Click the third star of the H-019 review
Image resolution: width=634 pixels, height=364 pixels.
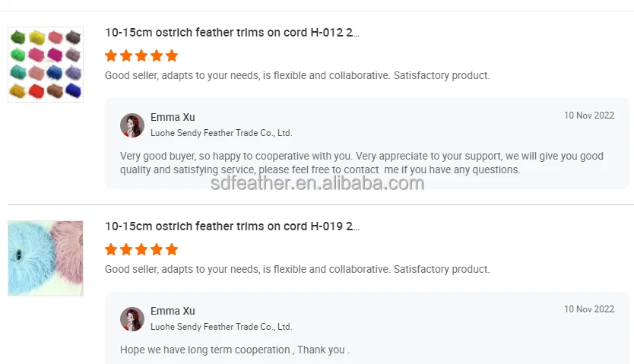tap(141, 249)
